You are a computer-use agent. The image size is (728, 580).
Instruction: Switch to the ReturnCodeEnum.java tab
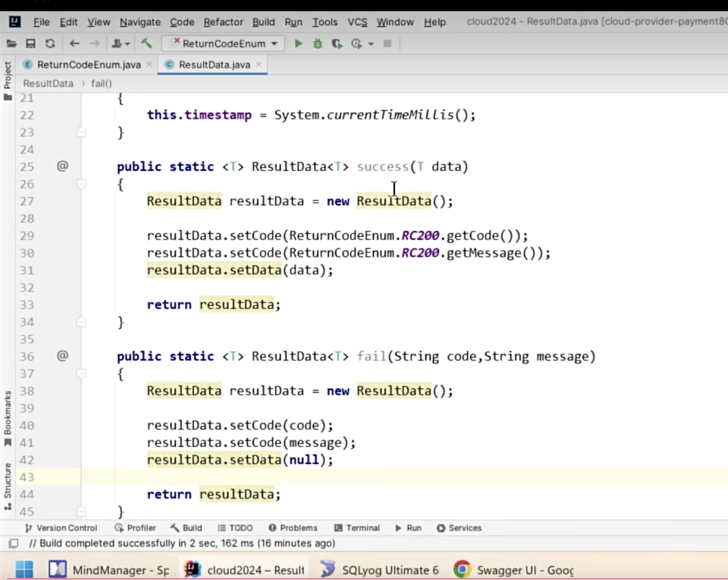(x=89, y=65)
